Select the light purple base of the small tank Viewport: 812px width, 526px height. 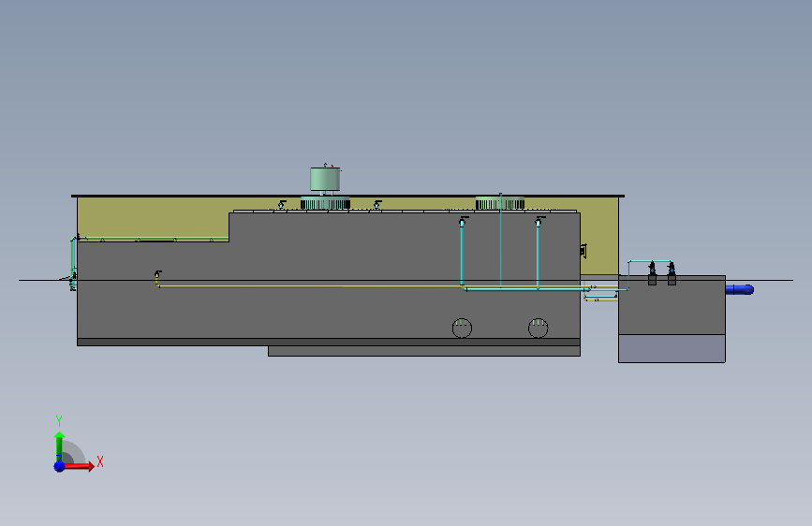[672, 348]
